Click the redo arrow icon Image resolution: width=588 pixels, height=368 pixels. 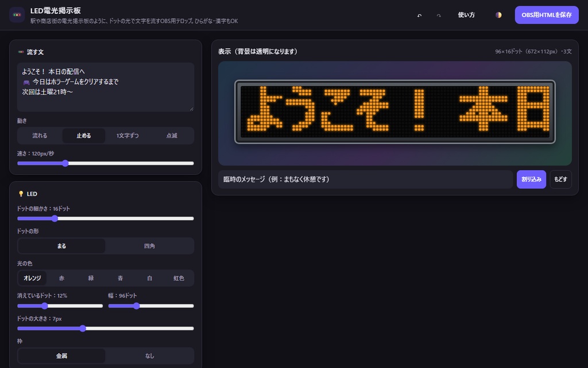pos(439,16)
